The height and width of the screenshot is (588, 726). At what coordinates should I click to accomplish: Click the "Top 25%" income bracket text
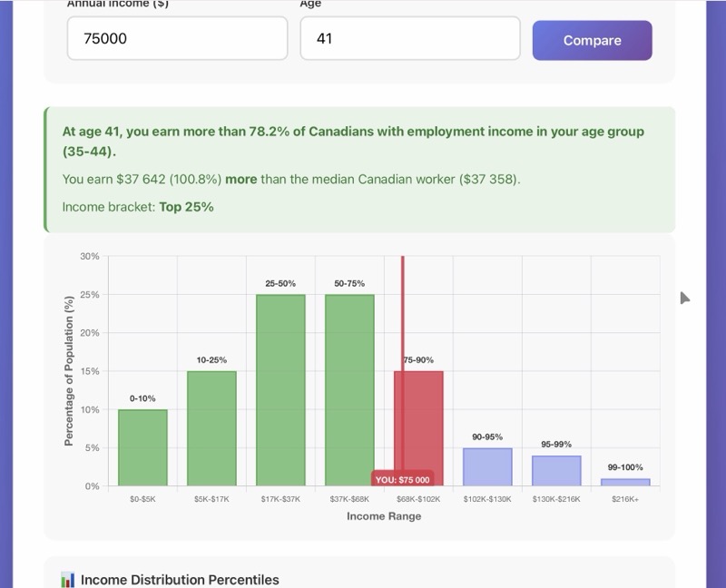[x=186, y=207]
